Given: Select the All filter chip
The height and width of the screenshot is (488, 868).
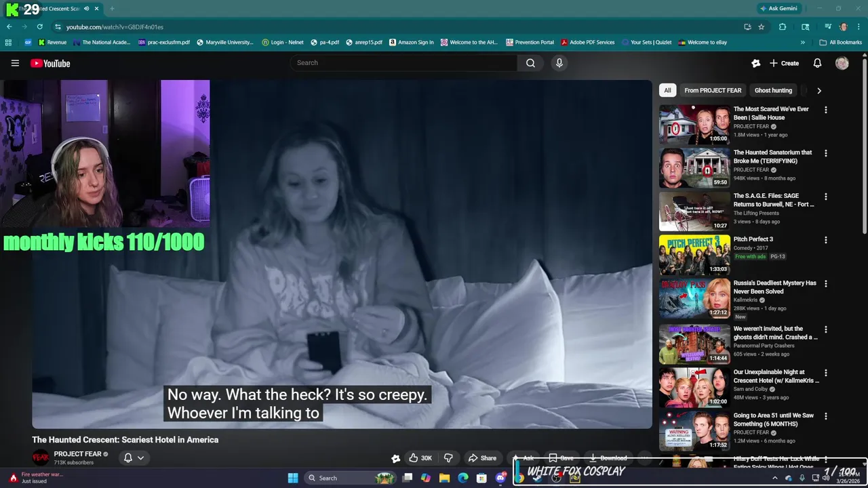Looking at the screenshot, I should [667, 90].
